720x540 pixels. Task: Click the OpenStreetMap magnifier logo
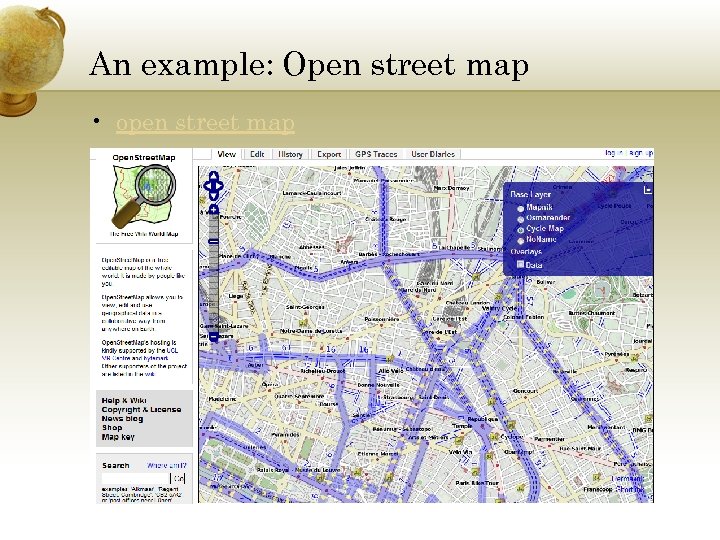[144, 195]
